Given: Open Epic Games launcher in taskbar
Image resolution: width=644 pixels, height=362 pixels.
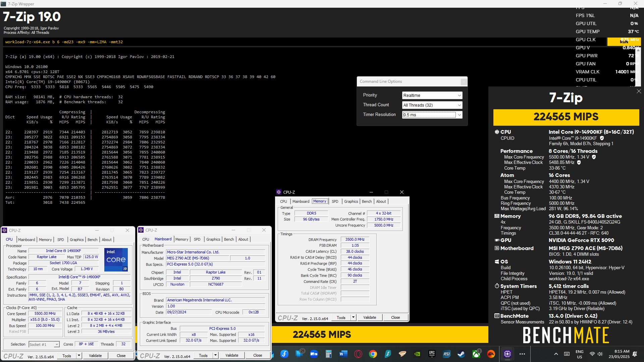Looking at the screenshot, I should 432,354.
